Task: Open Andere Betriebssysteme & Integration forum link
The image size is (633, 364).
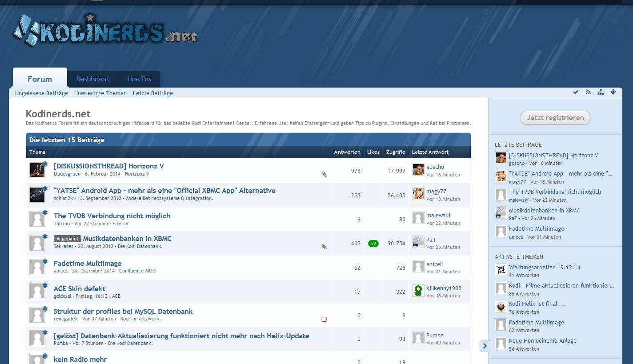Action: pyautogui.click(x=169, y=198)
